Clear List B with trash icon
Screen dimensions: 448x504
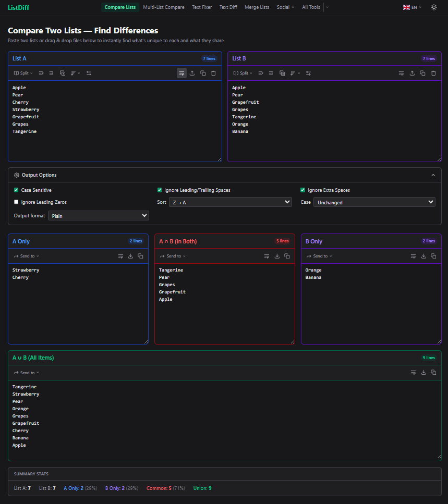tap(433, 73)
